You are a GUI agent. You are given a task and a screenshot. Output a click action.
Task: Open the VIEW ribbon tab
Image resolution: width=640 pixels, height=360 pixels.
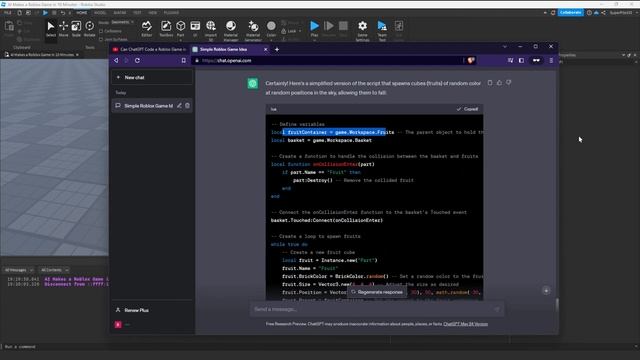[153, 13]
